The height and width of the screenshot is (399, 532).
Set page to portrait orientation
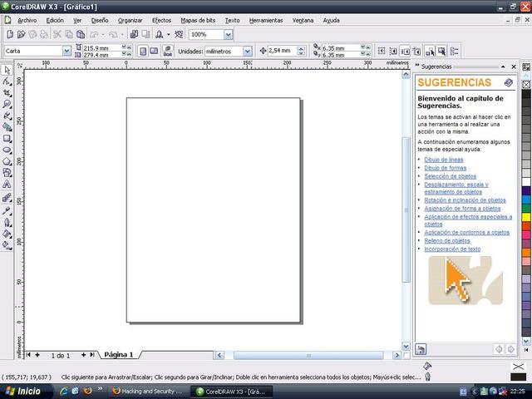point(143,51)
